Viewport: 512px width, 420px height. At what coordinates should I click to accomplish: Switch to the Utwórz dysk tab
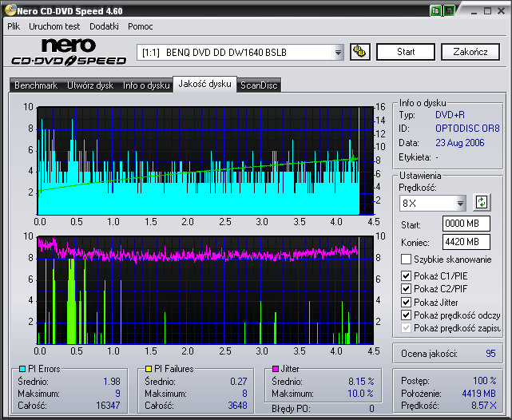tap(90, 85)
